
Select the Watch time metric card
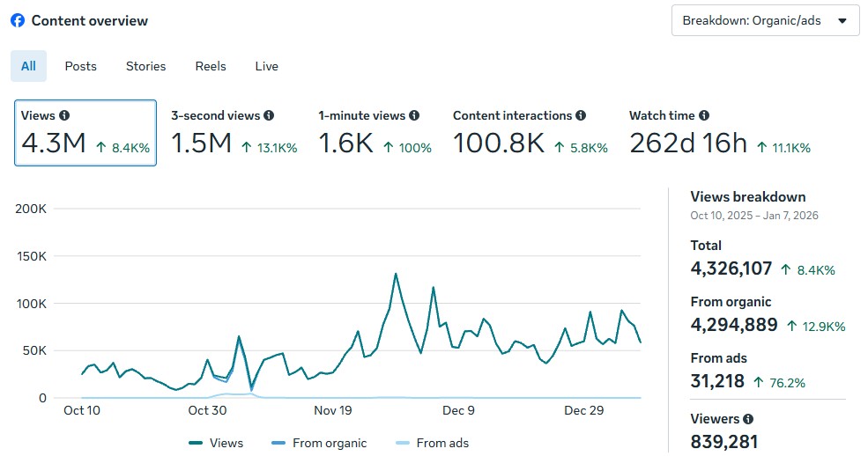tap(720, 133)
